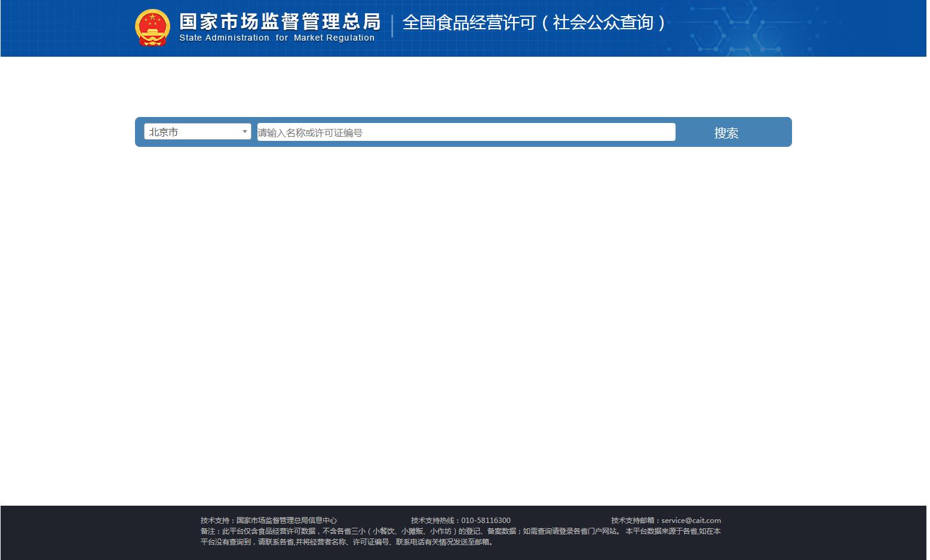This screenshot has height=560, width=930.
Task: Click the 请输入名称或许可证编号 placeholder area
Action: [311, 132]
